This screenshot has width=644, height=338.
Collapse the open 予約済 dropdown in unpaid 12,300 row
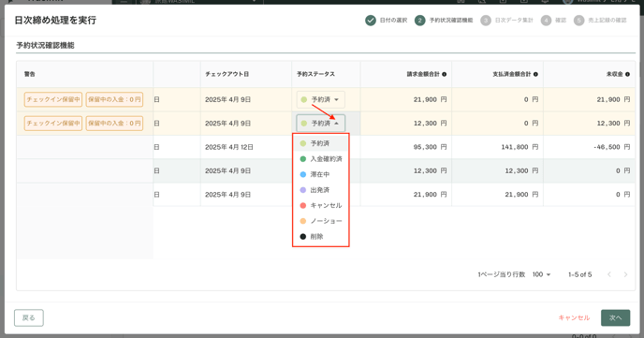tap(321, 124)
